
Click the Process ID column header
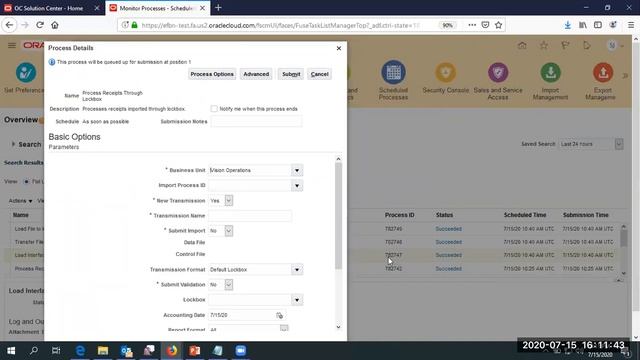coord(399,215)
